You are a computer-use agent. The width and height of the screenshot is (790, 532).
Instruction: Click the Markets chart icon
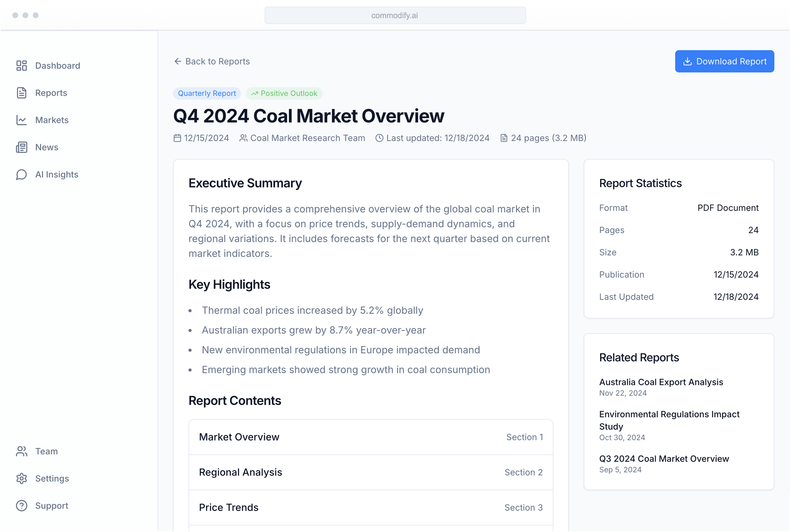pos(21,120)
